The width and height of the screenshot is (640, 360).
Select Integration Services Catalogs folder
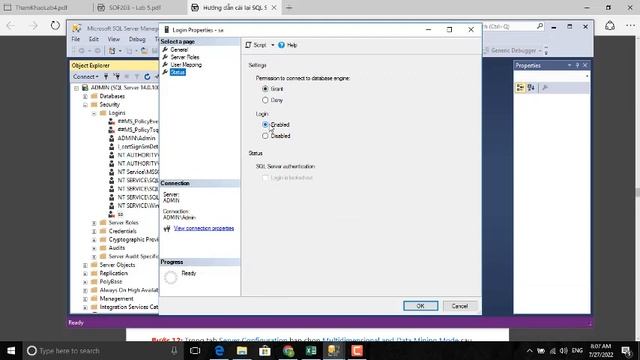(x=129, y=307)
